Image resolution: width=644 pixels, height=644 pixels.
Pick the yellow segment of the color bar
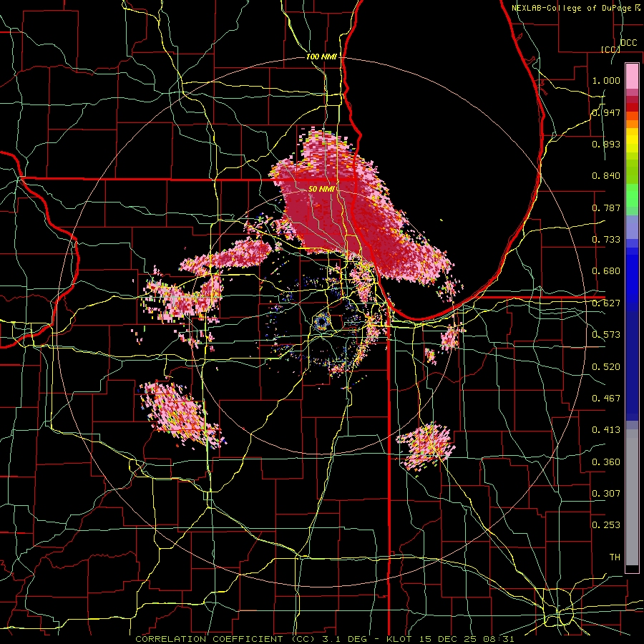pyautogui.click(x=632, y=141)
